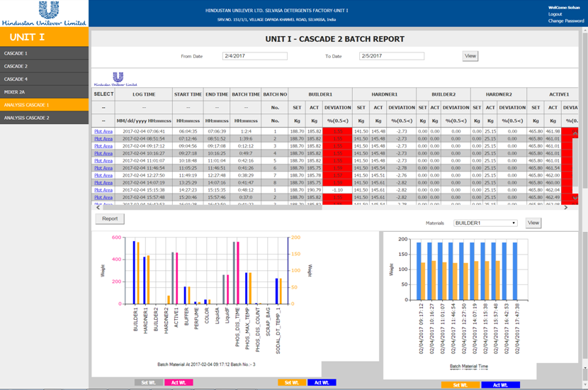Click the HARDNER2 column group header
Viewport: 588px width, 390px height.
click(x=499, y=94)
